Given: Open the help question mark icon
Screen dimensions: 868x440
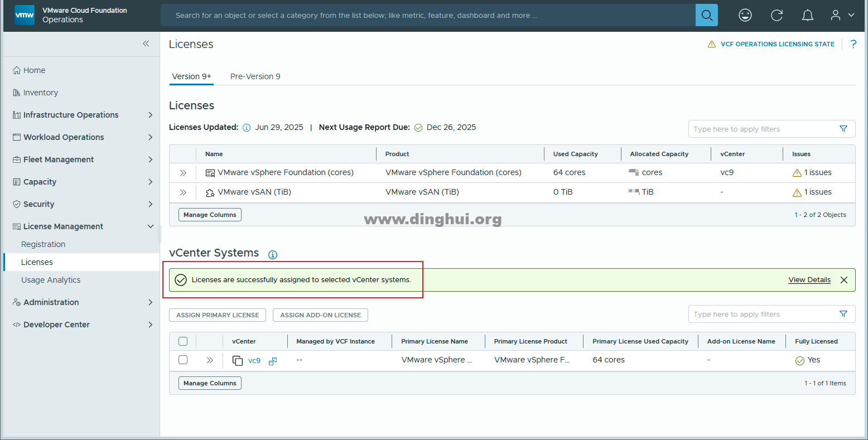Looking at the screenshot, I should click(x=853, y=44).
